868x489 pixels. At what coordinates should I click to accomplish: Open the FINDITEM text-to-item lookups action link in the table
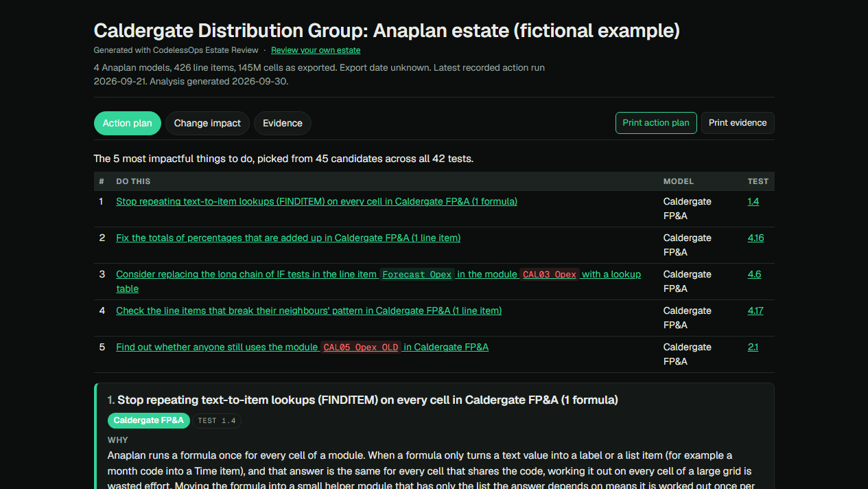(x=316, y=201)
